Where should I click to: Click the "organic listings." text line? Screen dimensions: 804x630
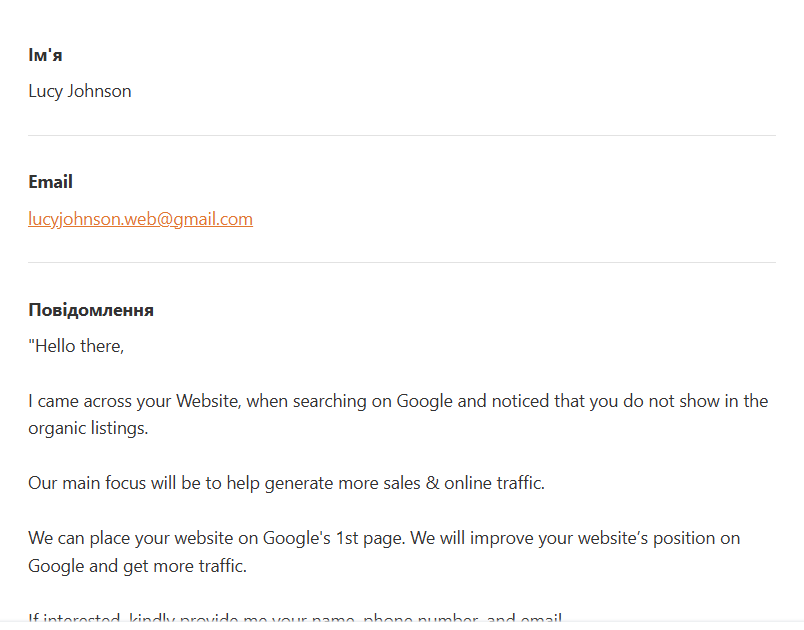pos(88,428)
